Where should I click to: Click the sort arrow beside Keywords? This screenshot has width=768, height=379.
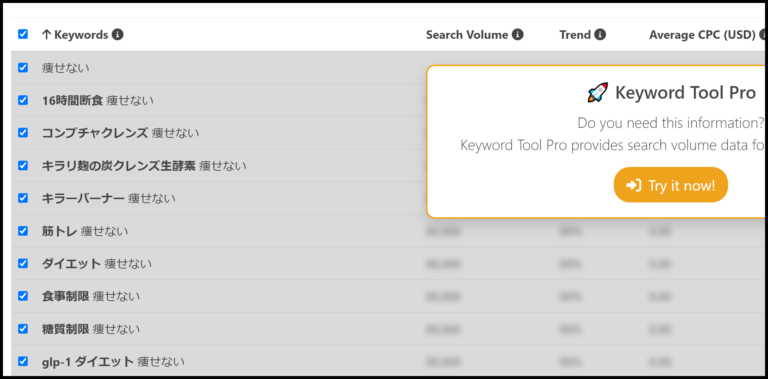tap(47, 35)
